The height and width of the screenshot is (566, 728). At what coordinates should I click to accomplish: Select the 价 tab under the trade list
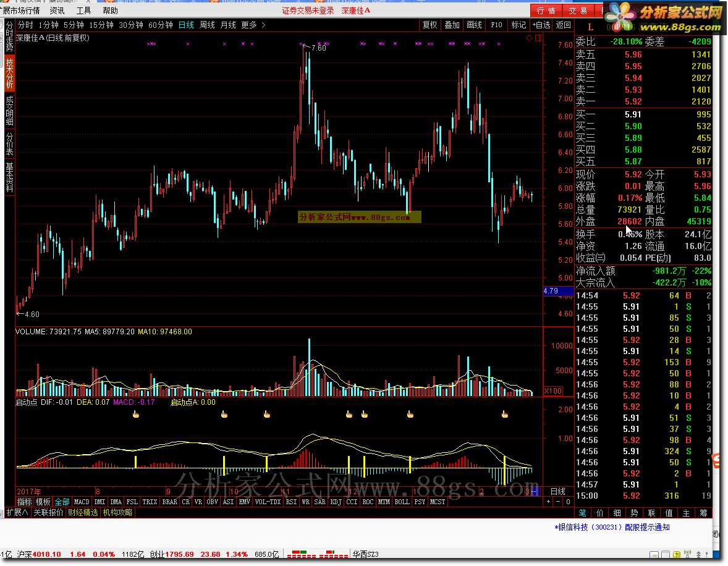point(600,513)
